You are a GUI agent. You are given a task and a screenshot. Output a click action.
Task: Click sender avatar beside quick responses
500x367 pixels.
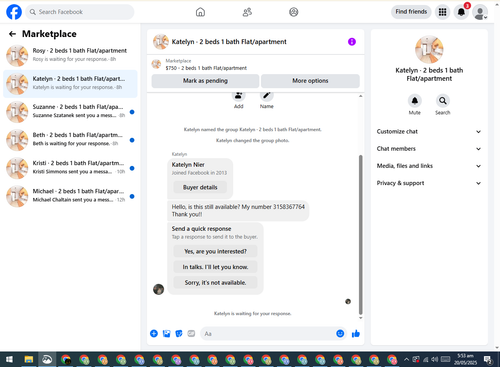click(x=158, y=289)
